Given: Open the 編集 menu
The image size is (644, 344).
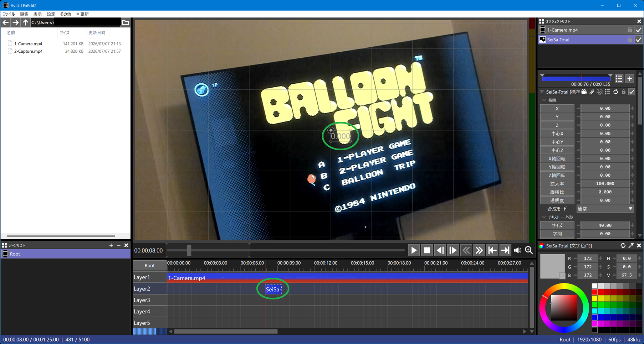Looking at the screenshot, I should 24,14.
